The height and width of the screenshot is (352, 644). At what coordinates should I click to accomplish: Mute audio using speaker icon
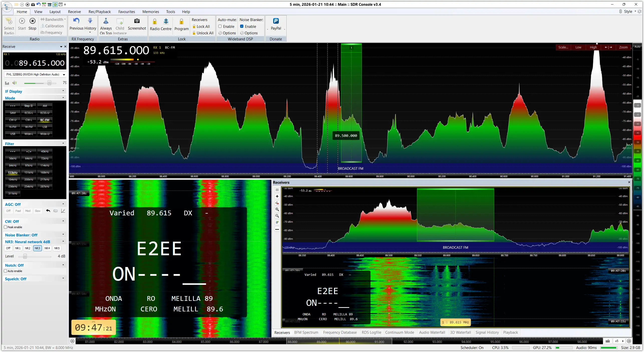coord(15,83)
